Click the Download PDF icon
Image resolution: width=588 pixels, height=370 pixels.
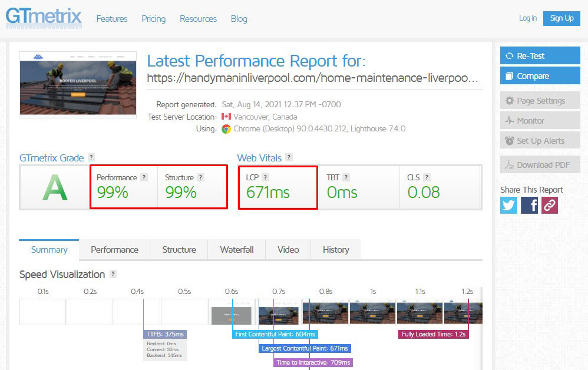pyautogui.click(x=510, y=164)
